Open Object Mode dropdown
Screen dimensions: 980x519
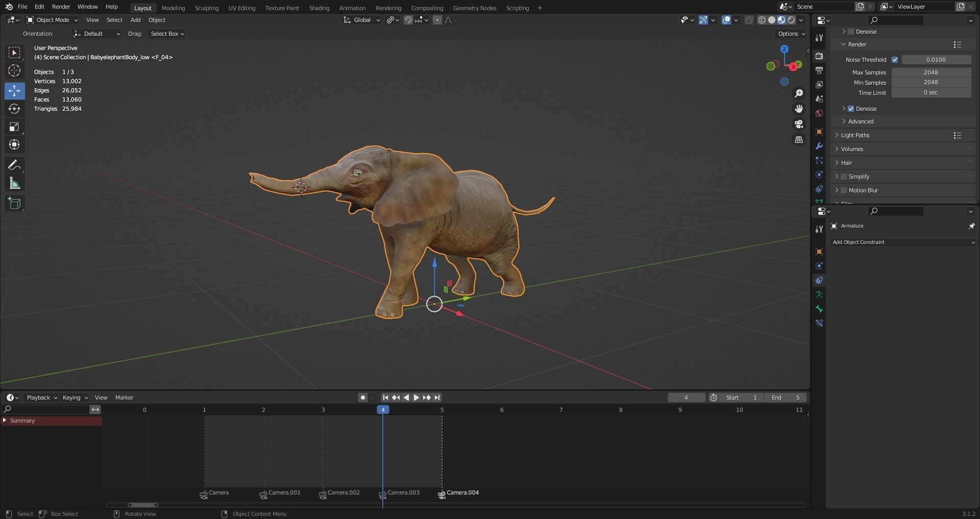(53, 20)
